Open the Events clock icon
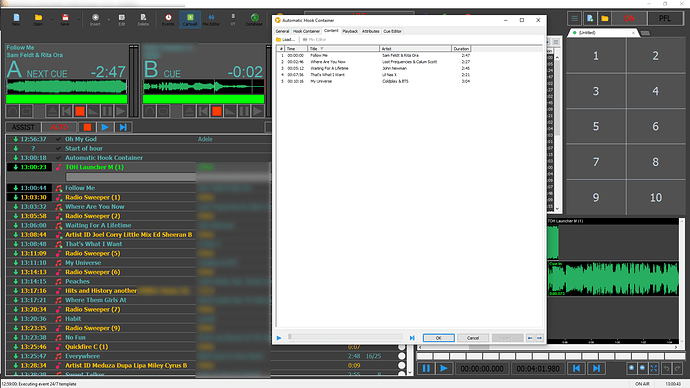The height and width of the screenshot is (388, 690). click(x=168, y=19)
